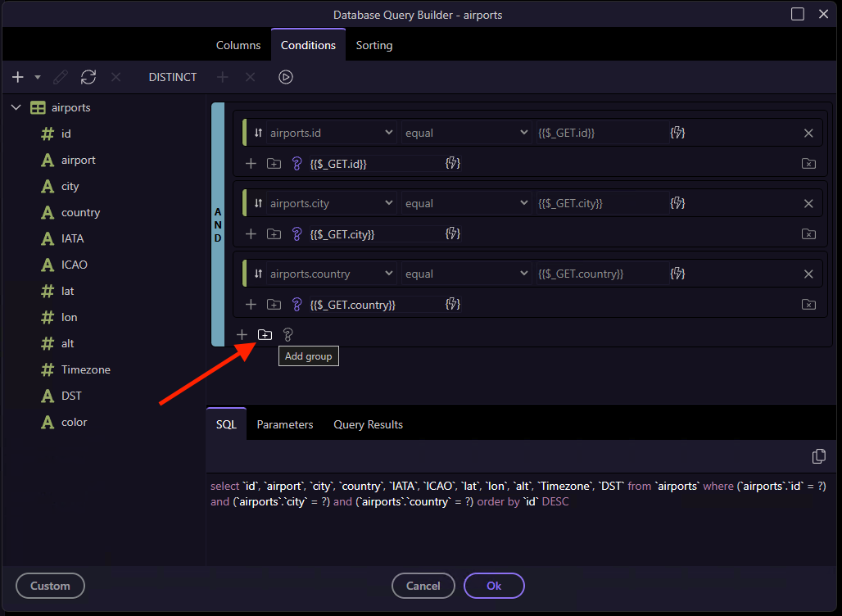Click the refresh icon in the toolbar
842x616 pixels.
pyautogui.click(x=88, y=77)
